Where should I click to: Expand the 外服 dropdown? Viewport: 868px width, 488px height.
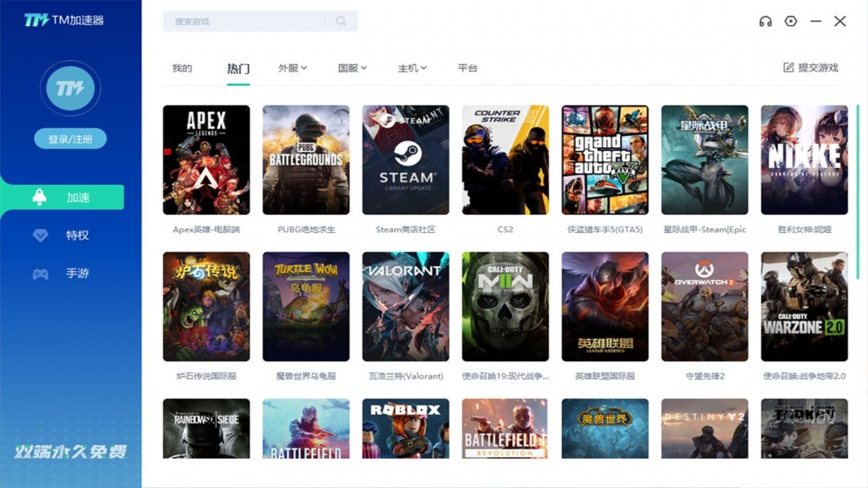(293, 68)
